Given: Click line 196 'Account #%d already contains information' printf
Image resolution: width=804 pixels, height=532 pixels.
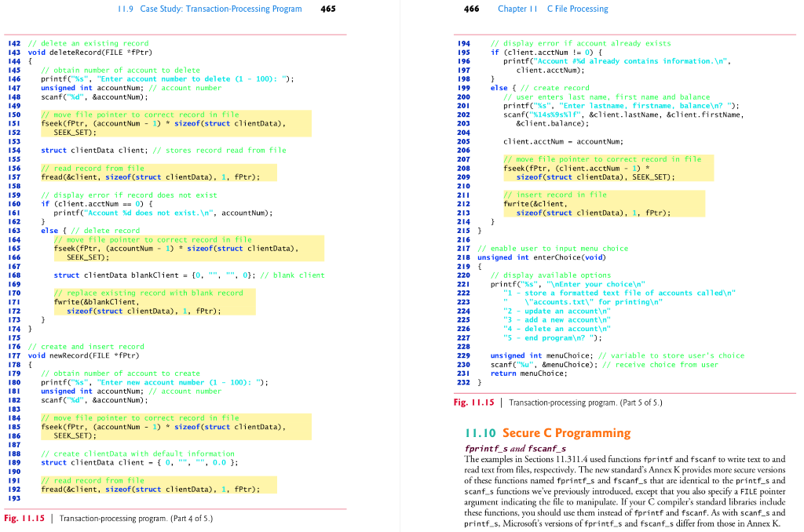Looking at the screenshot, I should tap(617, 61).
